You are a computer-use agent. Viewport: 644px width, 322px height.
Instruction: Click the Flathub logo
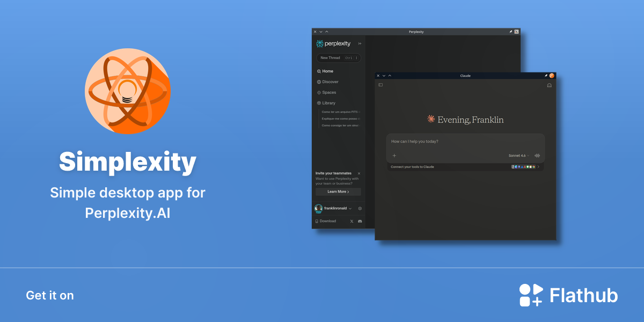coord(568,295)
